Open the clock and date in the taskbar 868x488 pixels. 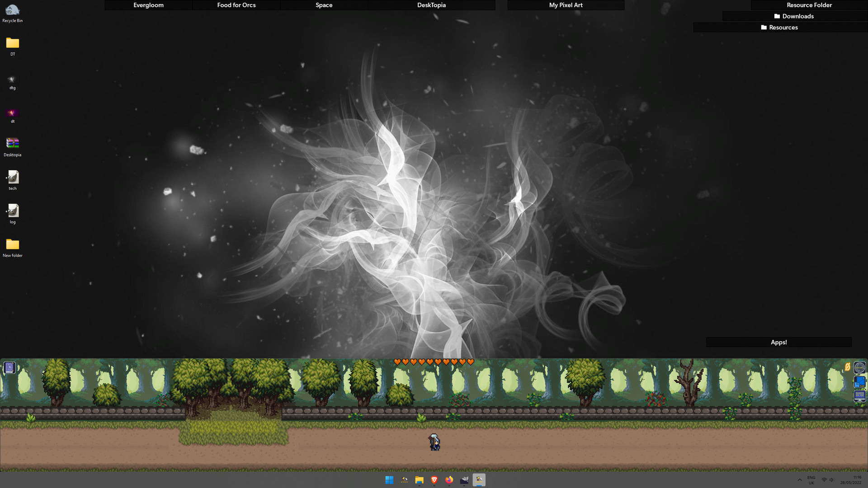851,480
